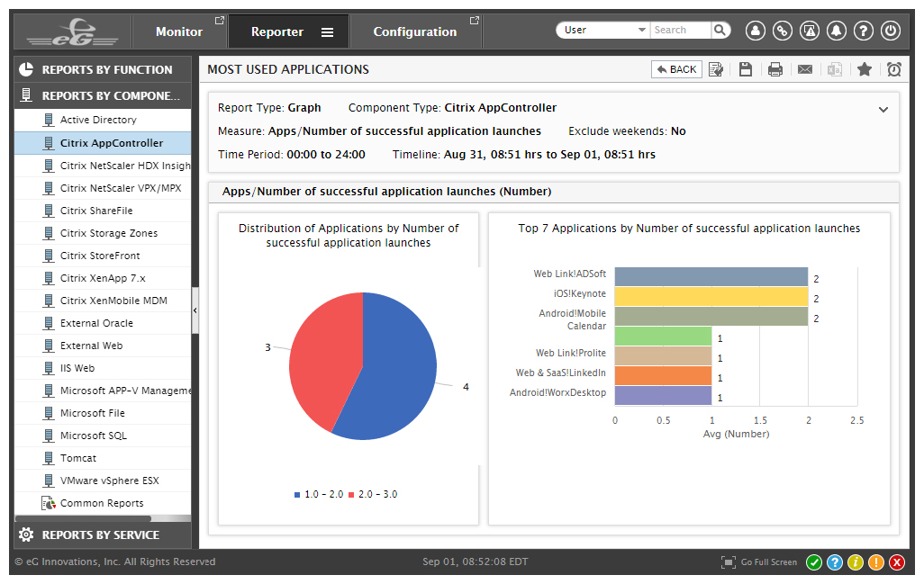
Task: Collapse the report criteria chevron
Action: [x=883, y=110]
